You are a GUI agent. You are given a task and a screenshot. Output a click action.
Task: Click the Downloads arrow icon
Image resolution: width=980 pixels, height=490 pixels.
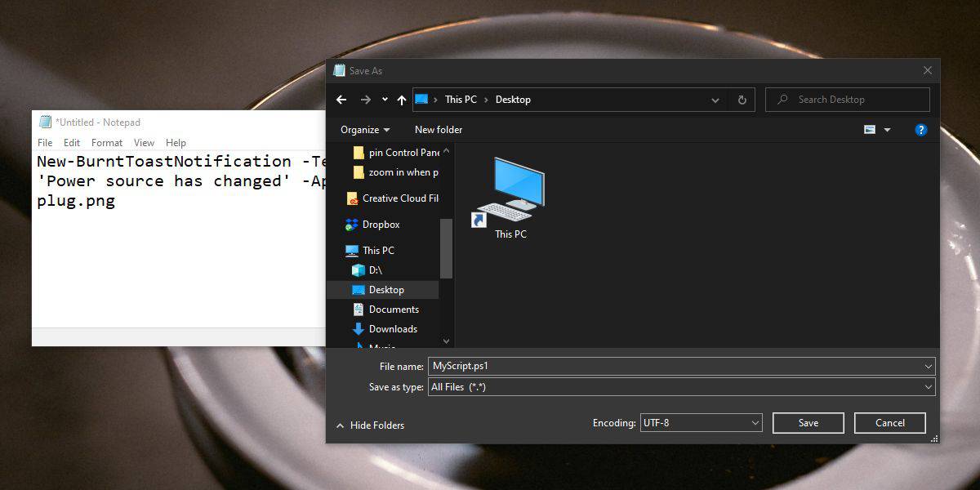click(x=359, y=329)
